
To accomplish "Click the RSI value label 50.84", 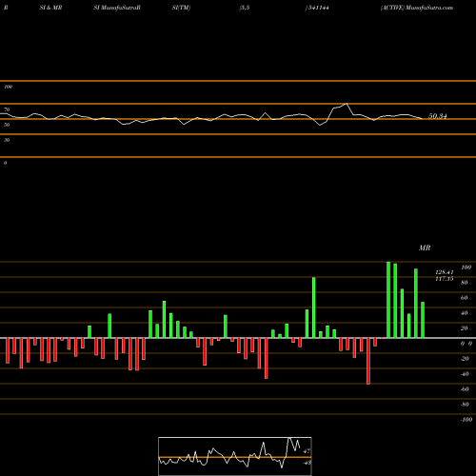I will (438, 116).
